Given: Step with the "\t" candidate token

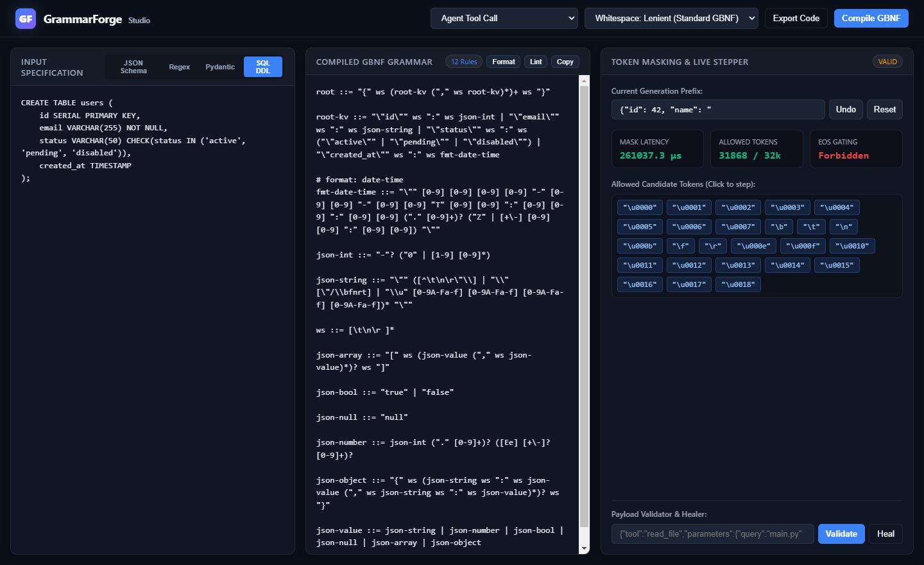Looking at the screenshot, I should [x=811, y=227].
